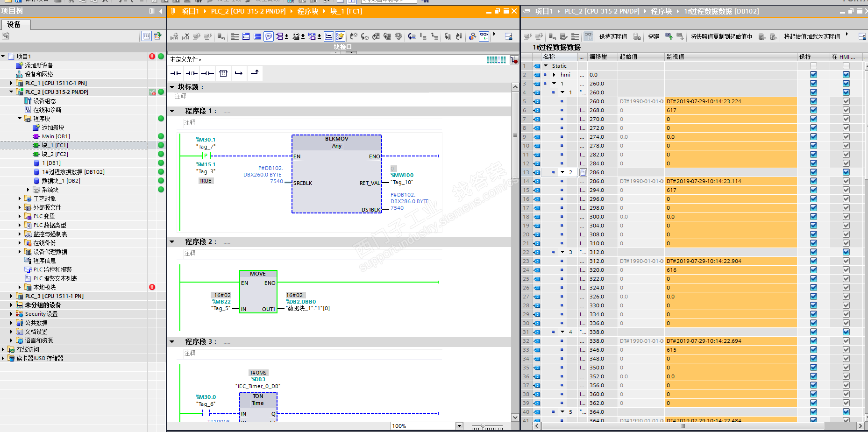Collapse 程序段 1 network
The height and width of the screenshot is (432, 868).
coord(172,111)
